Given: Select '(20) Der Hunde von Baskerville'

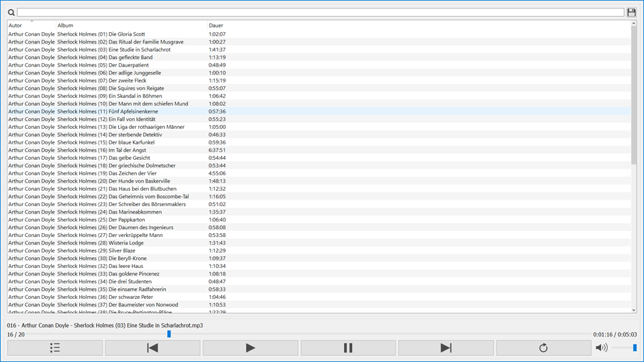Looking at the screenshot, I should coord(319,181).
